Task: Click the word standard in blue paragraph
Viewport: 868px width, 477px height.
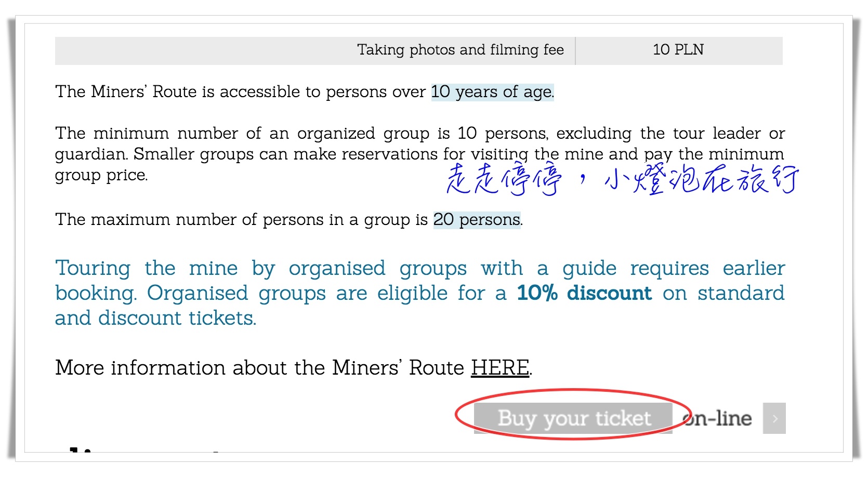Action: tap(741, 293)
